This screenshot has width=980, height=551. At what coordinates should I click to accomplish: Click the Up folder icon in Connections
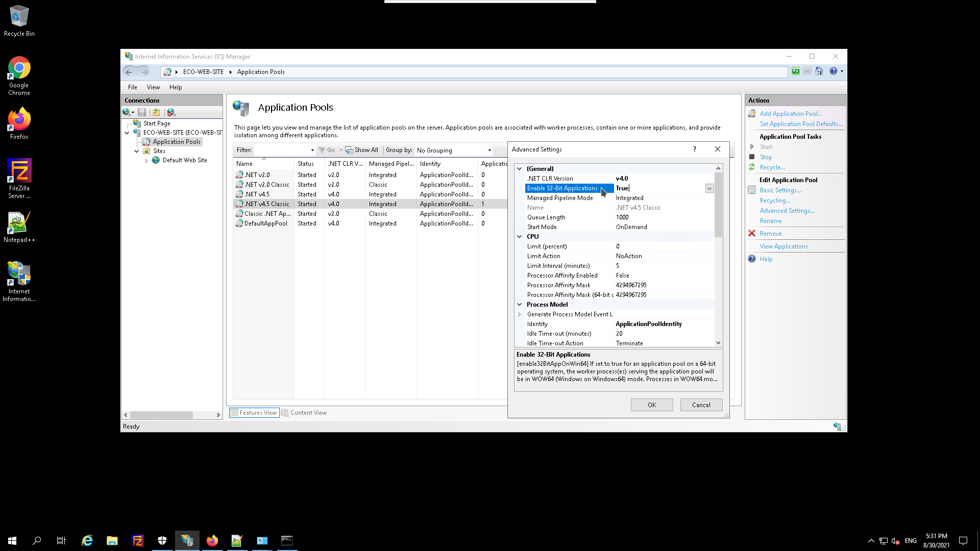click(156, 112)
